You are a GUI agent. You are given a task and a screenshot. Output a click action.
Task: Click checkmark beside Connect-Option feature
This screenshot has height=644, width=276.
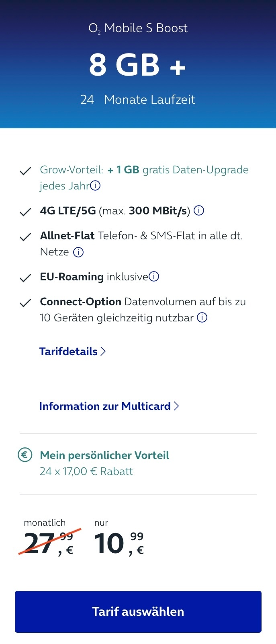click(25, 303)
